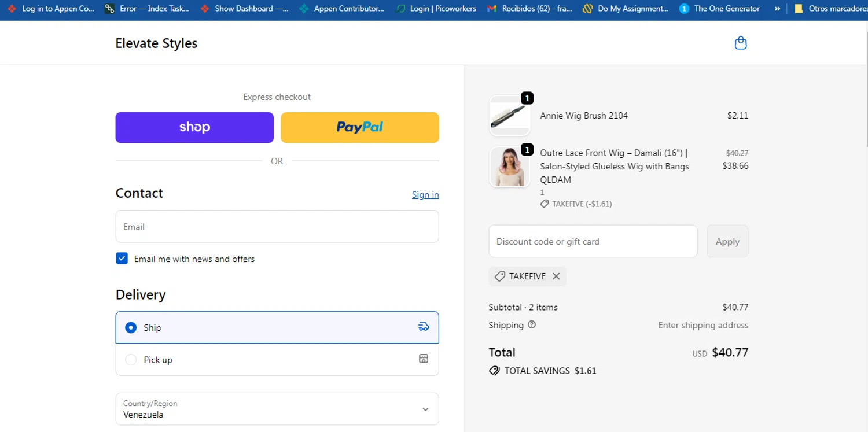Click the TOTAL SAVINGS $1.61 text
Viewport: 868px width, 432px height.
pyautogui.click(x=550, y=371)
